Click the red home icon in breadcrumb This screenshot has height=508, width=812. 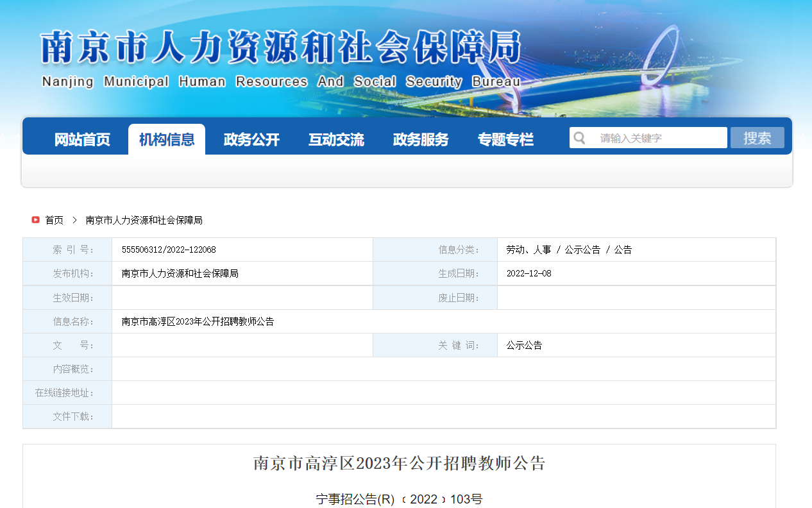[x=36, y=220]
